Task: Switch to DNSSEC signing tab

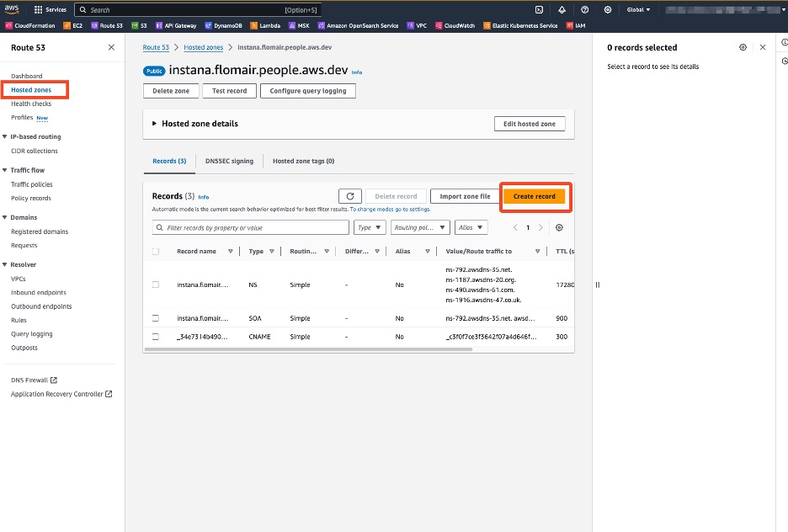Action: [x=229, y=162]
